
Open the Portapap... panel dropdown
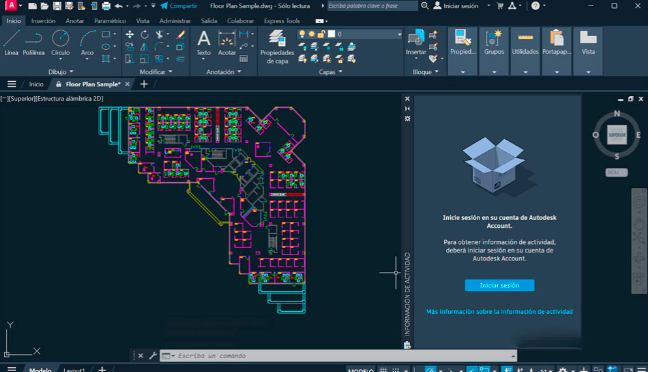557,72
